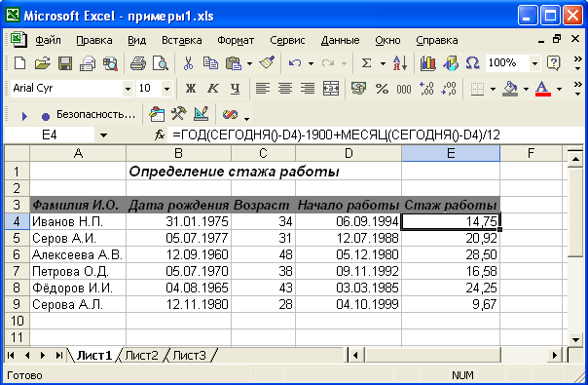The image size is (588, 385).
Task: Launch the Chart Wizard
Action: coord(427,63)
